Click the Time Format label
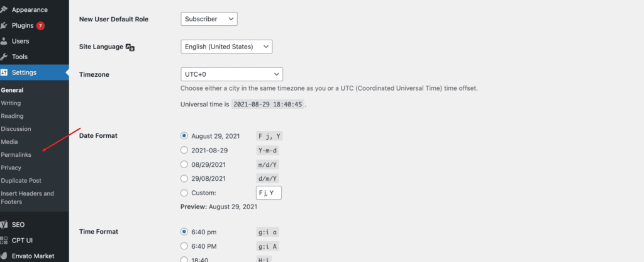The height and width of the screenshot is (262, 644). (x=99, y=232)
